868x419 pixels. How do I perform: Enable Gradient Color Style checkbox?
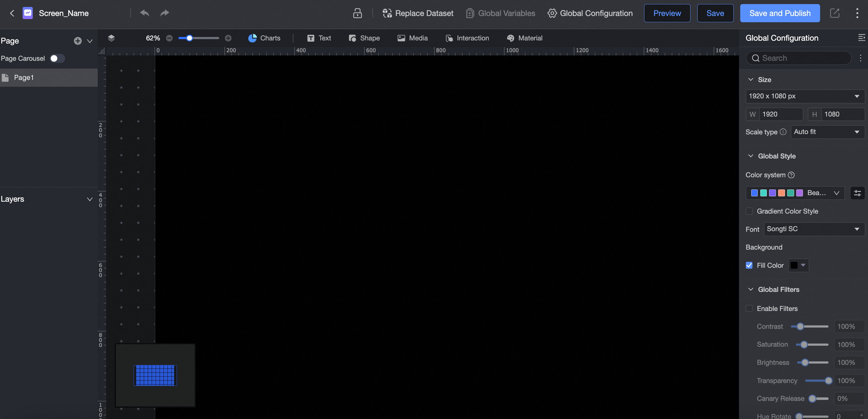pos(749,211)
